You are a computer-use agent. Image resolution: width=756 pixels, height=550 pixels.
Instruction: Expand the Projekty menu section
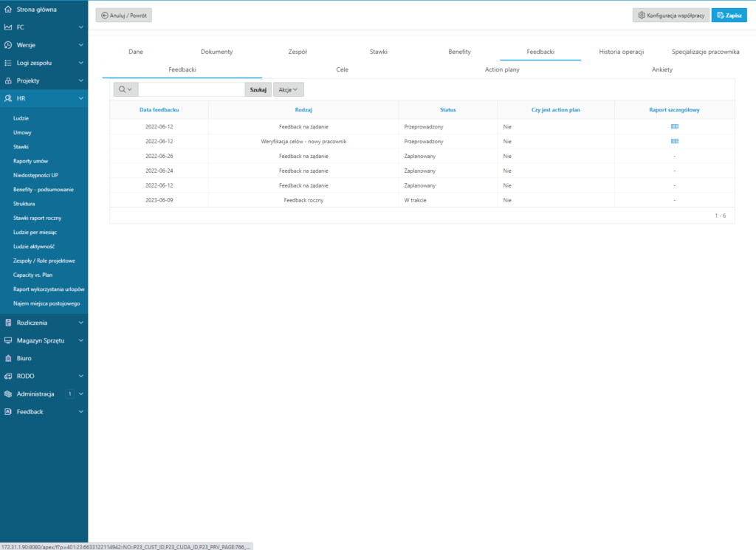click(81, 80)
